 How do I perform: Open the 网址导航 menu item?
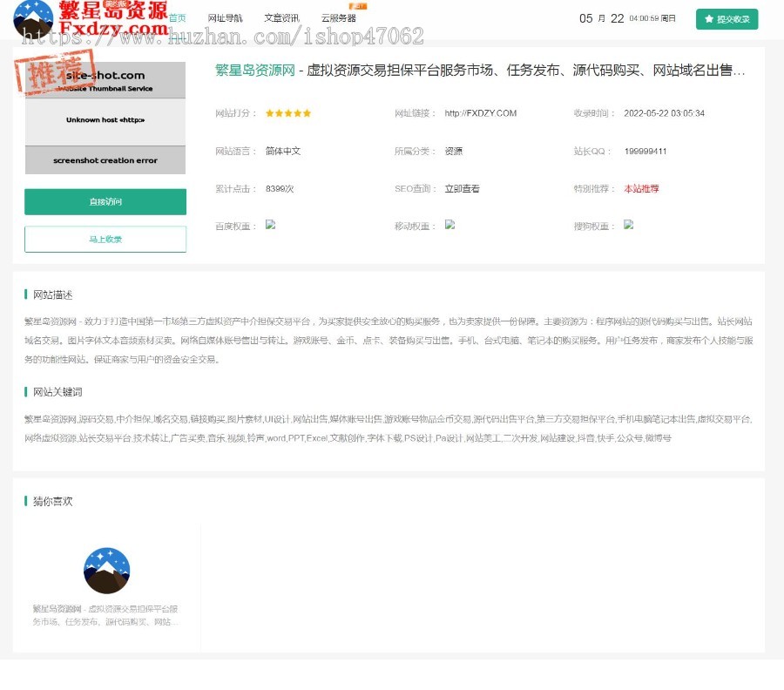(225, 18)
